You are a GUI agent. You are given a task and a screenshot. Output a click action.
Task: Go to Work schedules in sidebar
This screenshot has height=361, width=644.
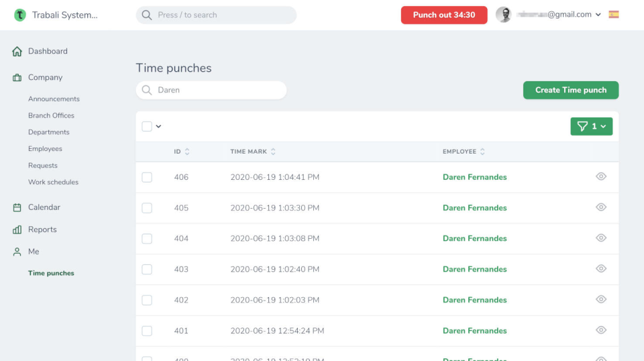pyautogui.click(x=53, y=183)
